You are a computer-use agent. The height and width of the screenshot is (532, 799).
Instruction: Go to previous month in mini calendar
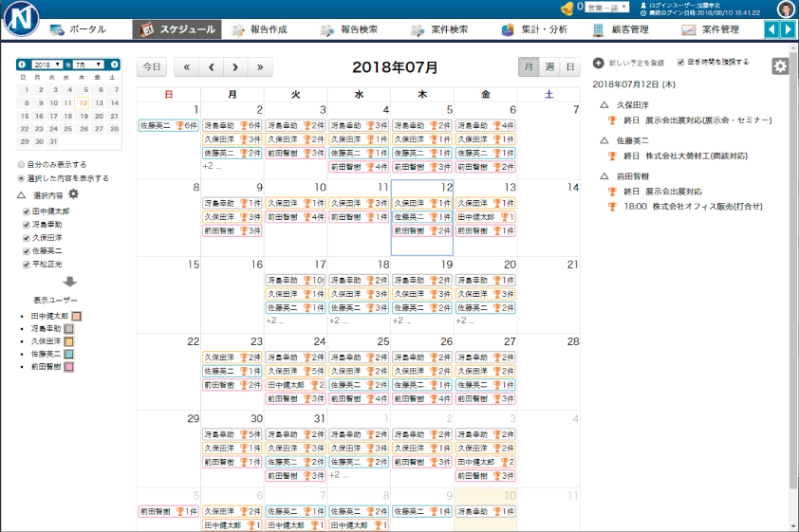point(22,64)
